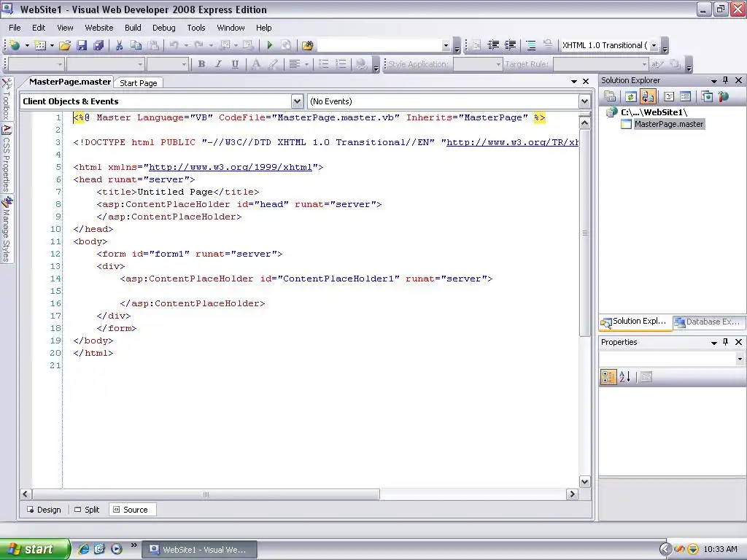Save MasterPage.master with the floppy disk icon
The height and width of the screenshot is (560, 747).
coord(82,45)
